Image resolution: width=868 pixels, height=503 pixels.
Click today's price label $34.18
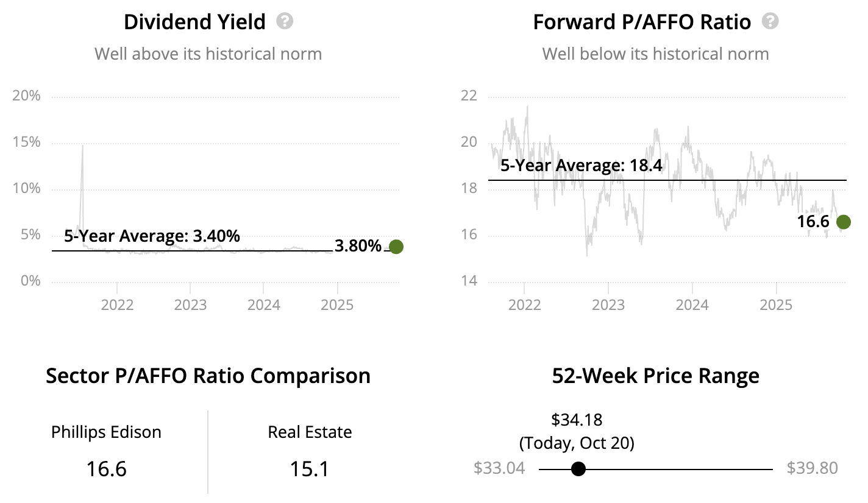point(577,420)
